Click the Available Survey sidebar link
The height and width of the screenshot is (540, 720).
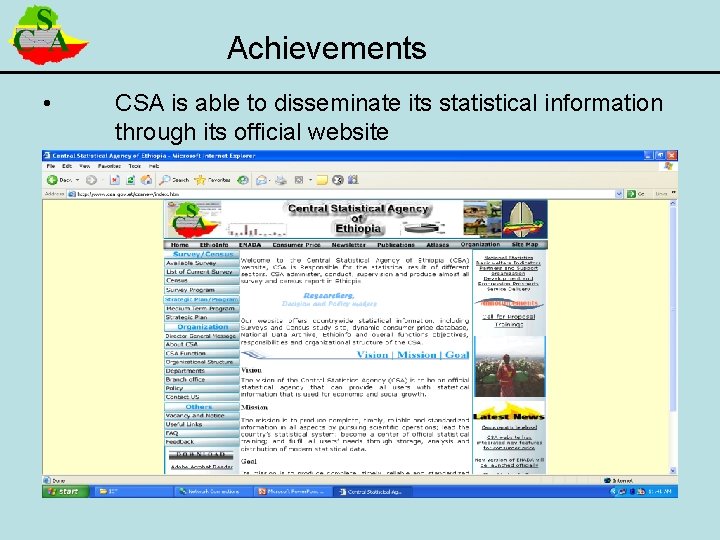pos(202,263)
